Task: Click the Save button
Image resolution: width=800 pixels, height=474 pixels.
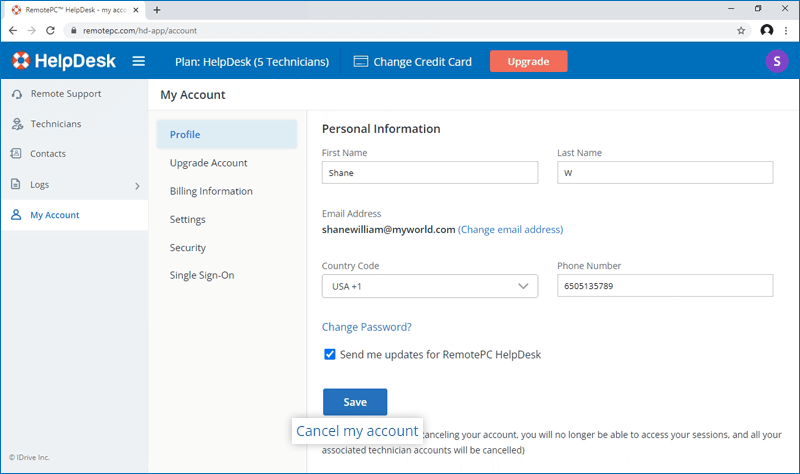Action: (x=355, y=402)
